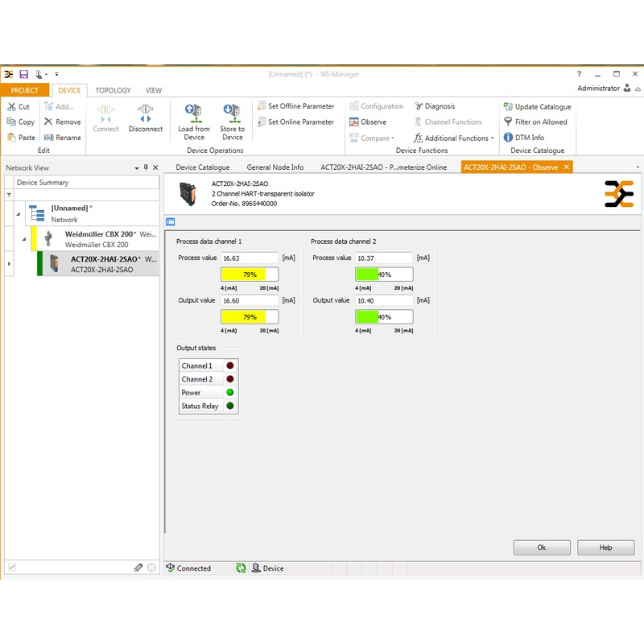The width and height of the screenshot is (644, 644).
Task: Click the Help button
Action: [x=606, y=547]
